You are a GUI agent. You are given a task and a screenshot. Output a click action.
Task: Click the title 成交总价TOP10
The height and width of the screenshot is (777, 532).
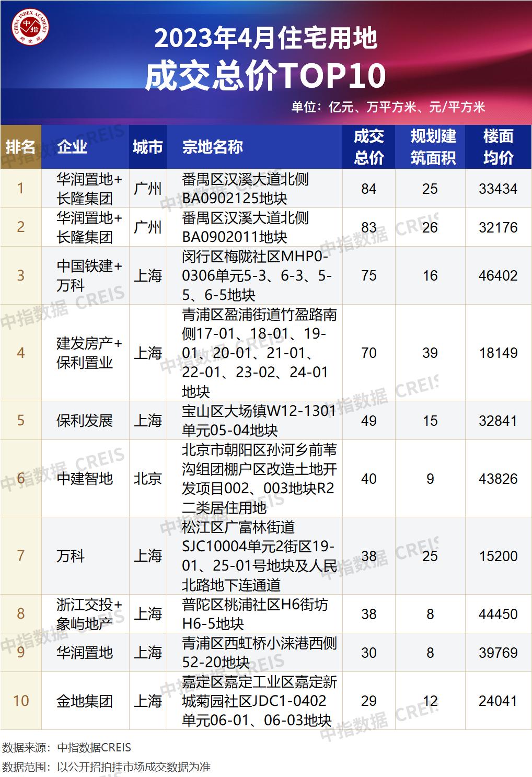[268, 73]
